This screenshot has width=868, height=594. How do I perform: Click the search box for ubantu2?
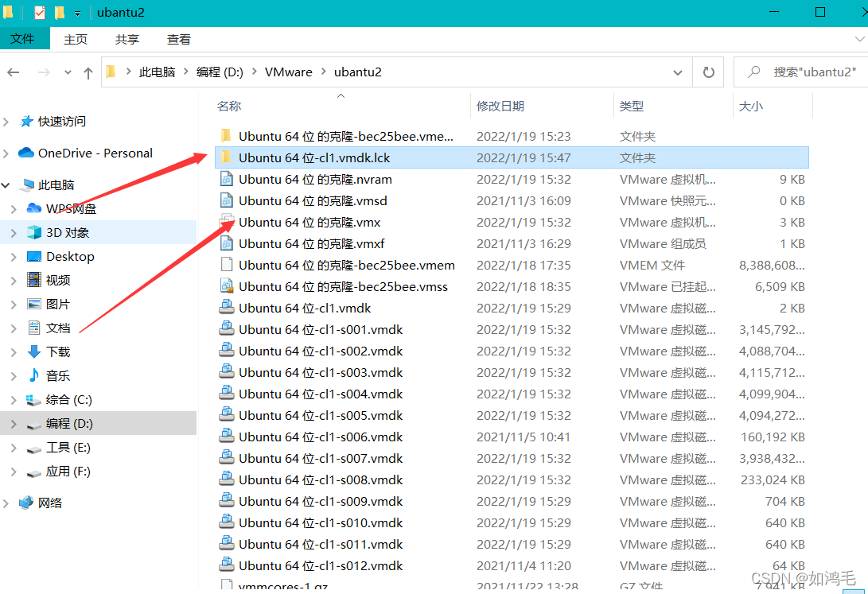(803, 72)
